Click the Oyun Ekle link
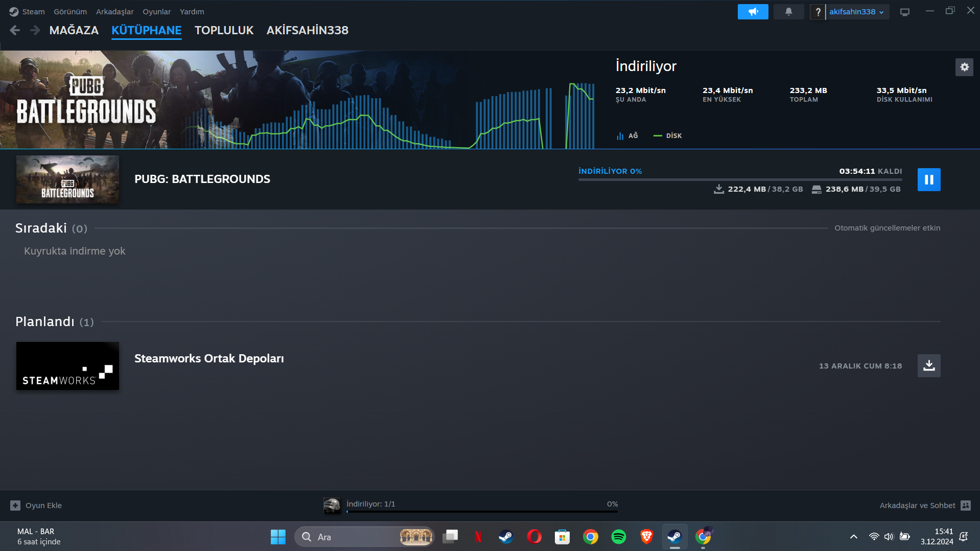This screenshot has width=980, height=551. 44,506
